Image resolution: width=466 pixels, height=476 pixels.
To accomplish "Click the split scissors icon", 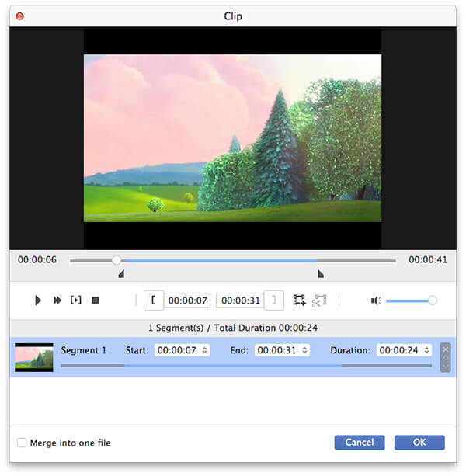I will click(x=319, y=300).
